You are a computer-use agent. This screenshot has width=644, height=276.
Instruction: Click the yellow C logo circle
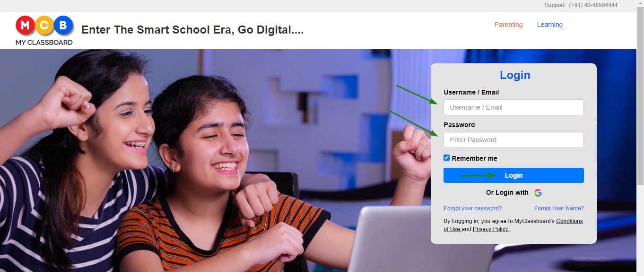(44, 26)
